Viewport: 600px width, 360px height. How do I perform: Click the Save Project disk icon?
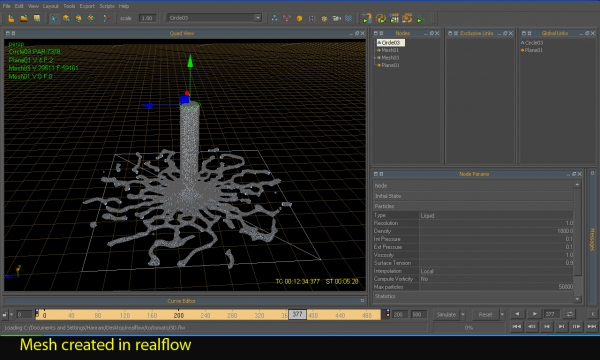37,18
